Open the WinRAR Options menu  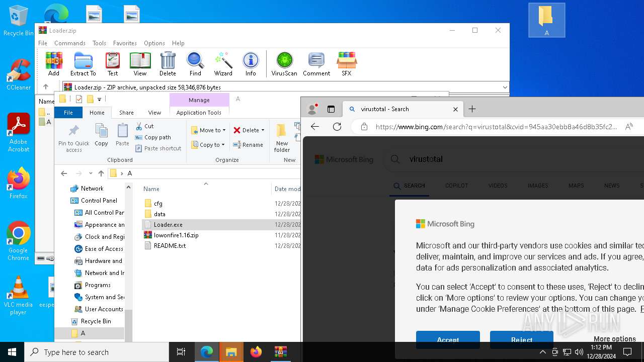154,43
